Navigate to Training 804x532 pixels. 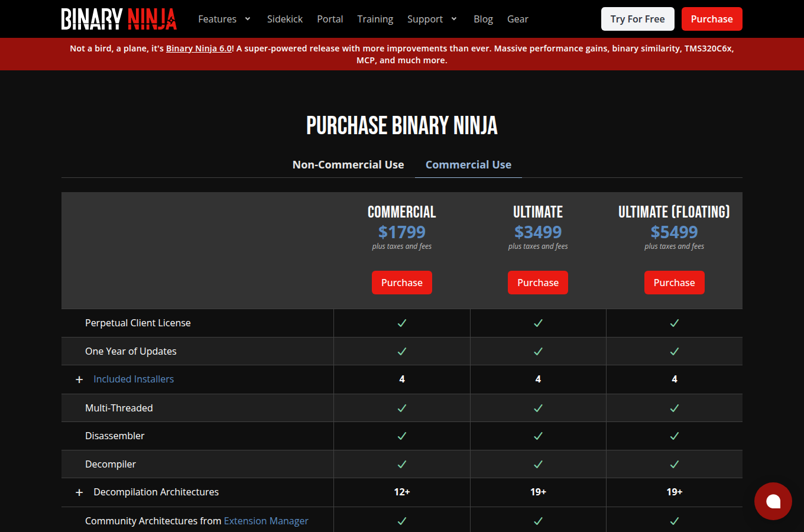(375, 19)
